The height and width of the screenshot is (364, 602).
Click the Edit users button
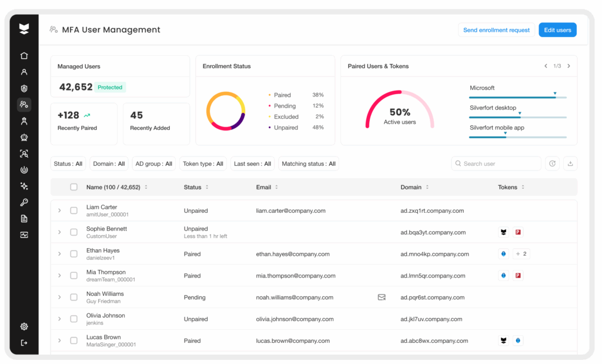pos(557,30)
